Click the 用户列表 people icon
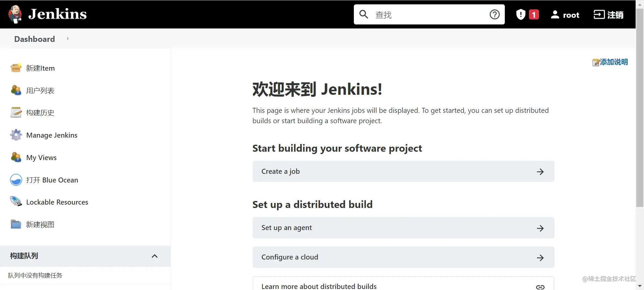 (16, 90)
